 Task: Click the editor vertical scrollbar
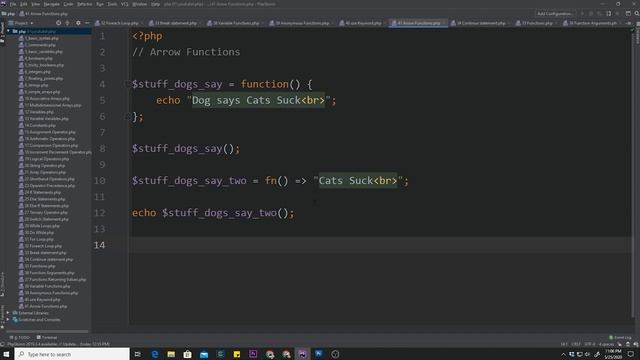(x=634, y=176)
